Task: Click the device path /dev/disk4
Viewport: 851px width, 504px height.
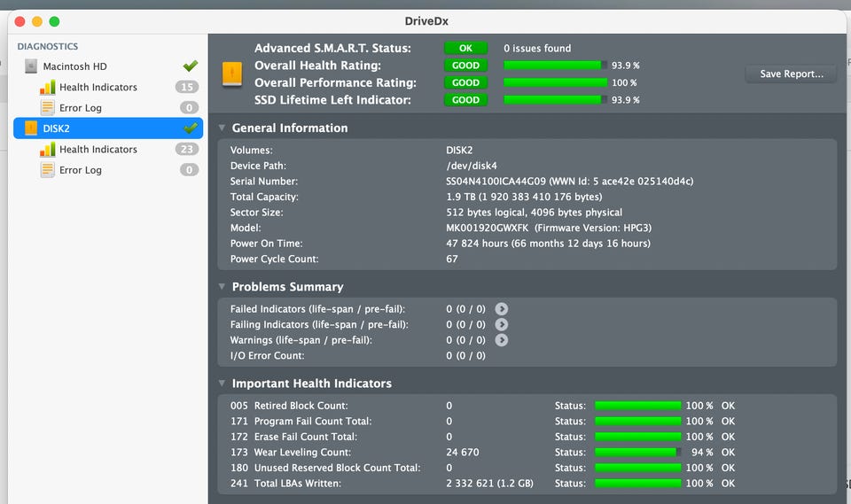Action: [x=472, y=166]
